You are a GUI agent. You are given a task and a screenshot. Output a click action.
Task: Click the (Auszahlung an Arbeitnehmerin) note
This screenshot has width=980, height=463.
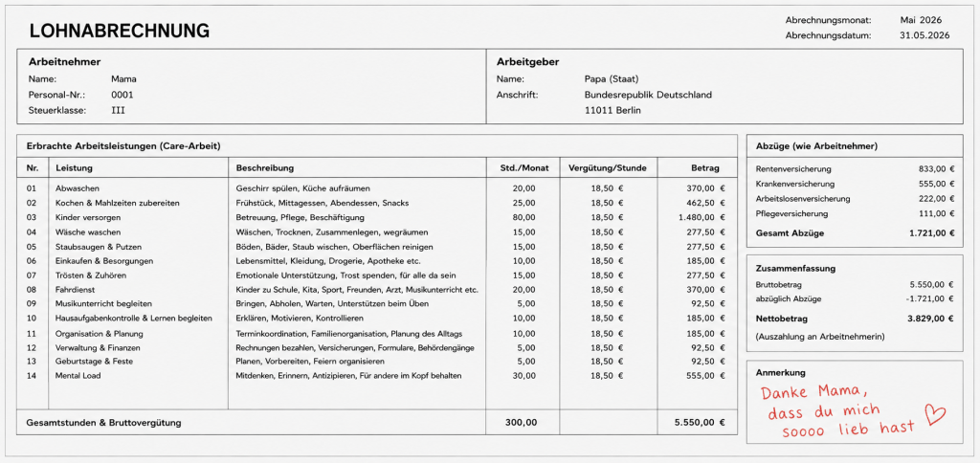pyautogui.click(x=819, y=336)
